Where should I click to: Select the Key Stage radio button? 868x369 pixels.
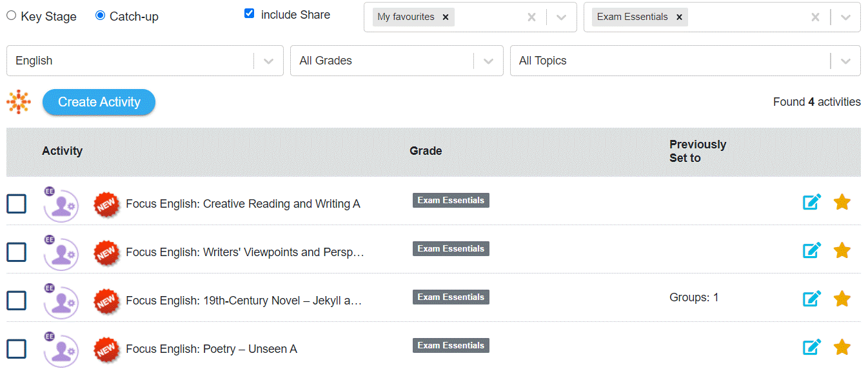pyautogui.click(x=12, y=15)
